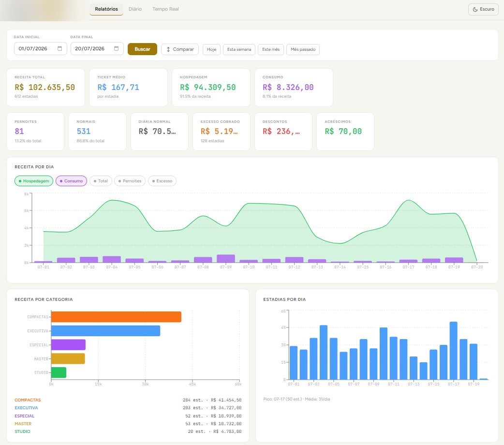Click the Excesso Cobrado value

coord(219,131)
